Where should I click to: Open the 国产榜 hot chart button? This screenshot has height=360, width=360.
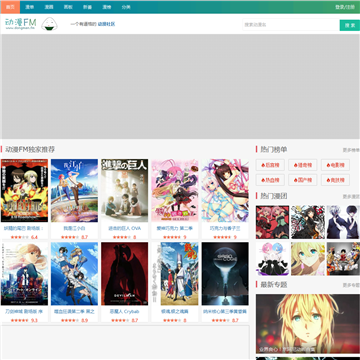303,180
